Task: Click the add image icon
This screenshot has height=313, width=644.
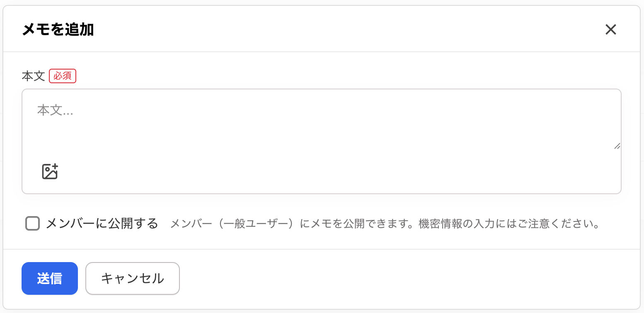Action: click(x=50, y=171)
